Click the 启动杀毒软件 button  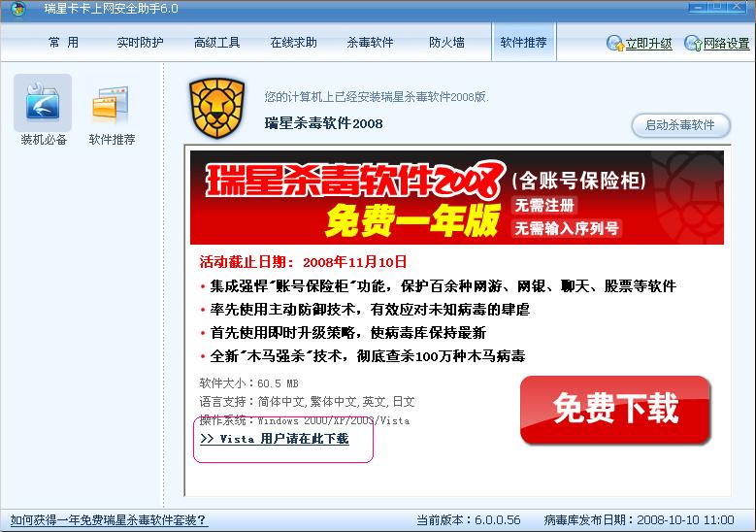coord(680,125)
